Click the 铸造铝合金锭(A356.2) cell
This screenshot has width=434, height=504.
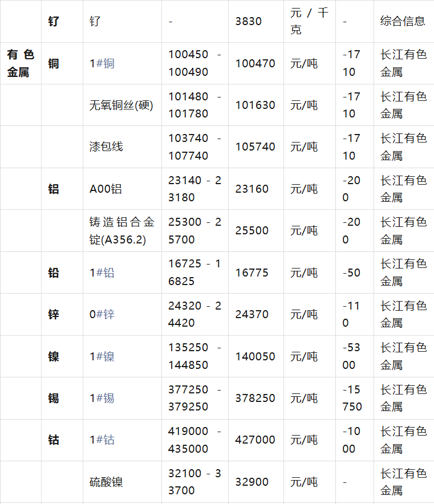[x=121, y=230]
